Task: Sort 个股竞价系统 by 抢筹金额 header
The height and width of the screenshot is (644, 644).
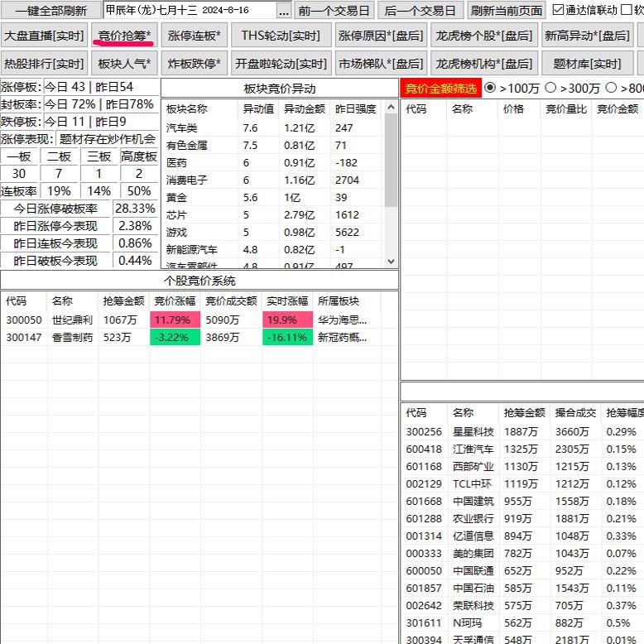Action: pos(123,301)
